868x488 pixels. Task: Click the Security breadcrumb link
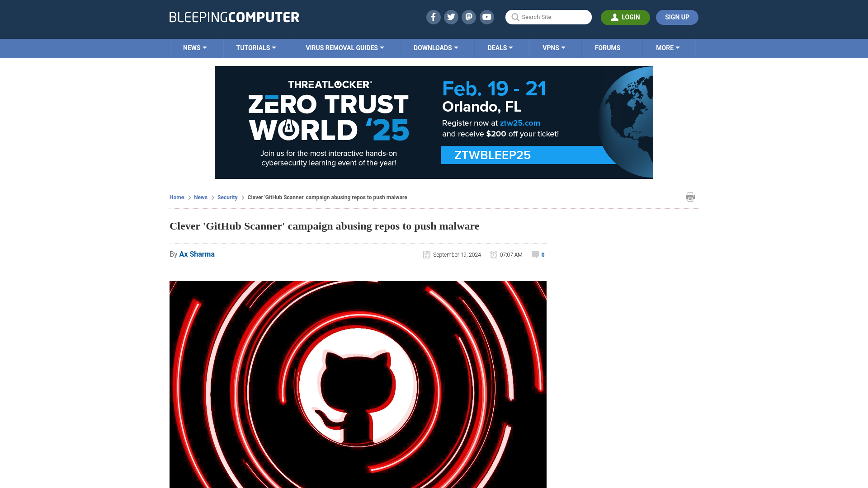(x=227, y=197)
